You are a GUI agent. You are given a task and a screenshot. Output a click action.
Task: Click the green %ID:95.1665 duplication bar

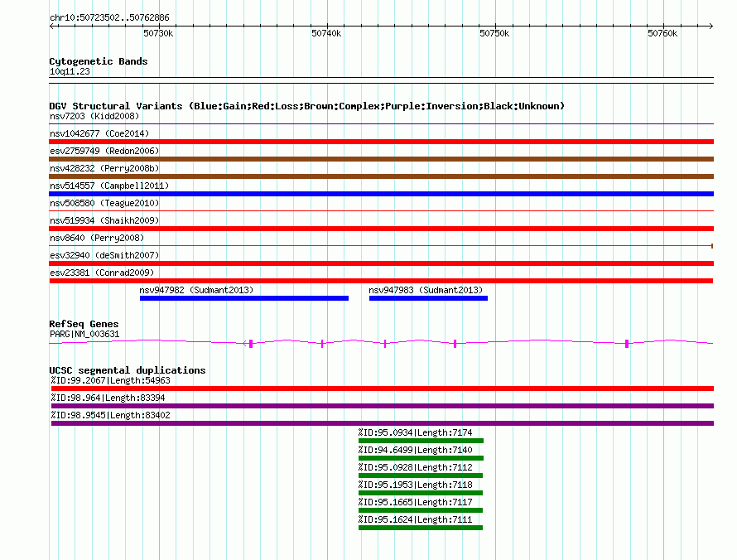tap(420, 510)
